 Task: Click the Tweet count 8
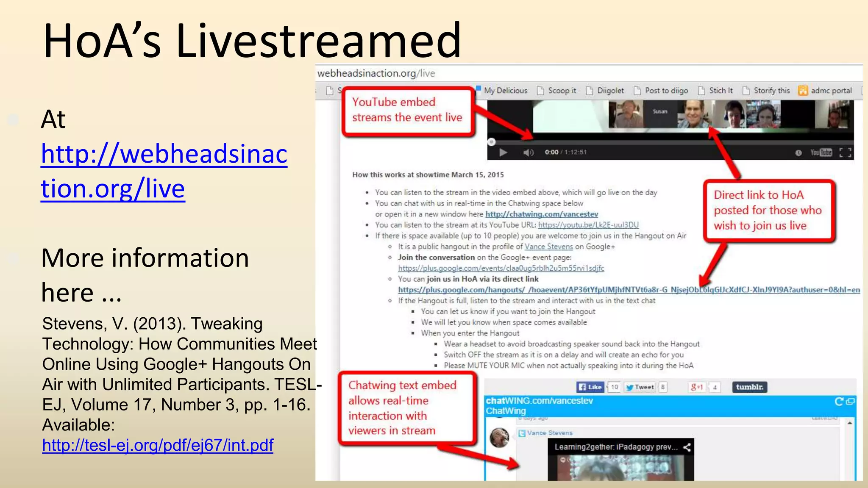663,387
